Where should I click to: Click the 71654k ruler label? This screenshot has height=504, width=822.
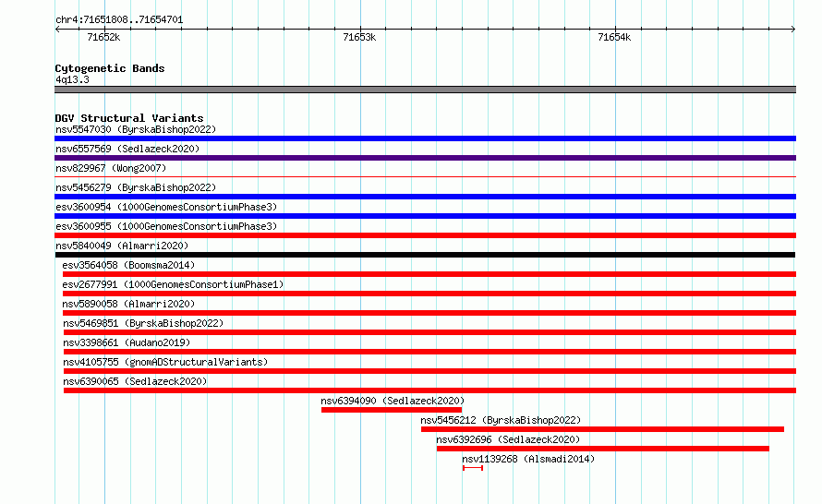pyautogui.click(x=614, y=37)
